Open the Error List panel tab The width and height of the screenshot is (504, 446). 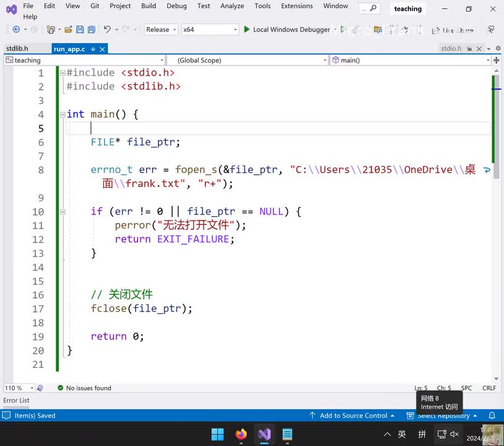tap(16, 400)
